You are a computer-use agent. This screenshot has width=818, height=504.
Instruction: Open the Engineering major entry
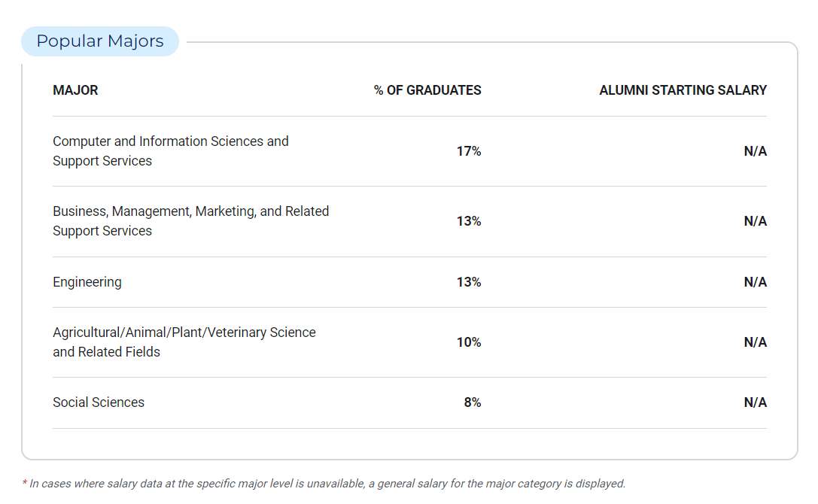coord(87,282)
